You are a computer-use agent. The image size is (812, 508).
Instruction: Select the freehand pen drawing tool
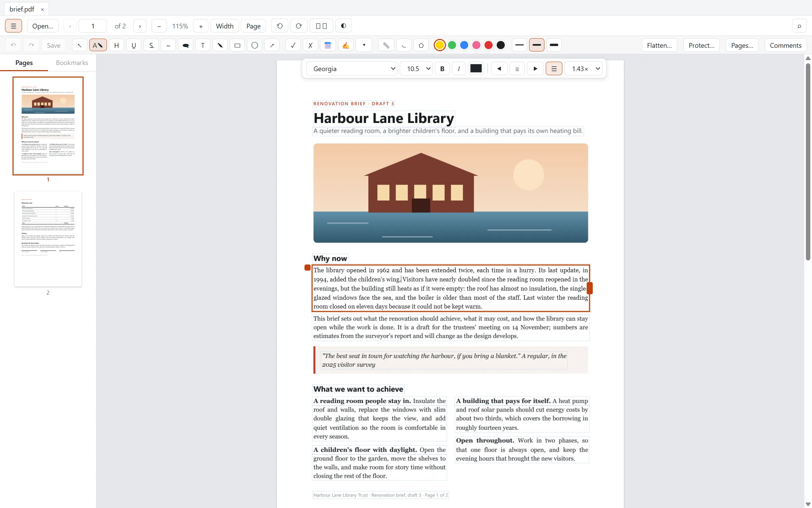pos(220,45)
